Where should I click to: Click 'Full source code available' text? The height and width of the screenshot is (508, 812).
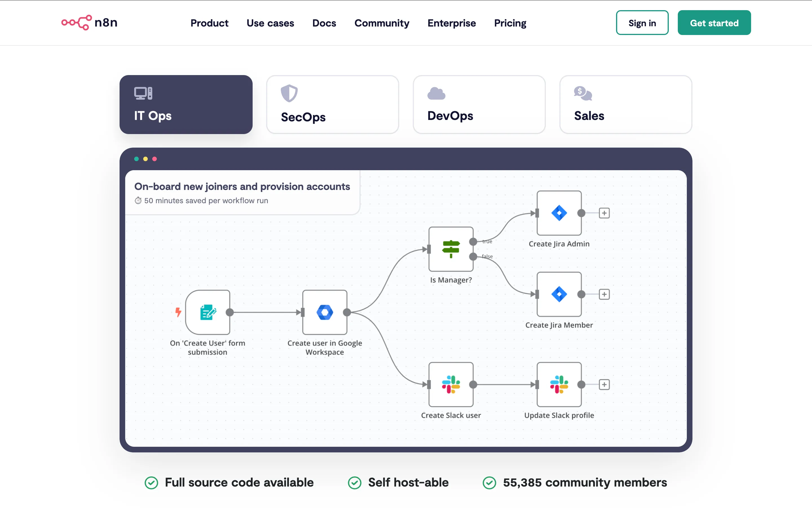point(239,483)
